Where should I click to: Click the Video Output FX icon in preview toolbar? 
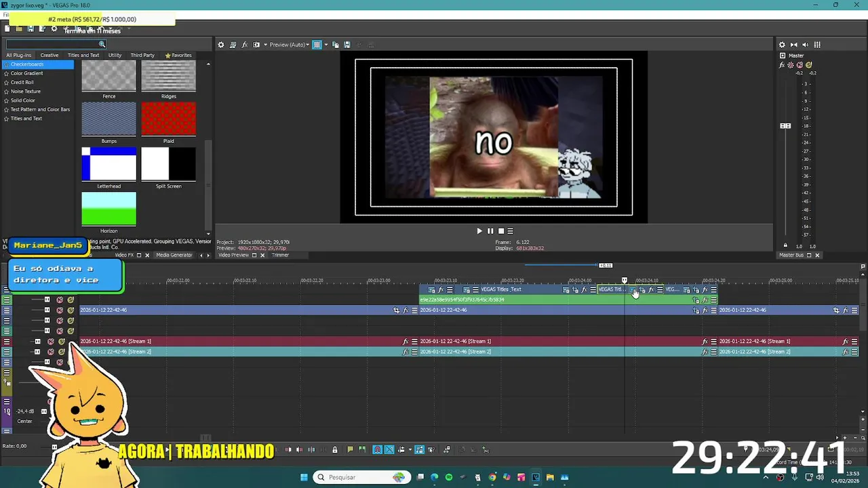[245, 45]
